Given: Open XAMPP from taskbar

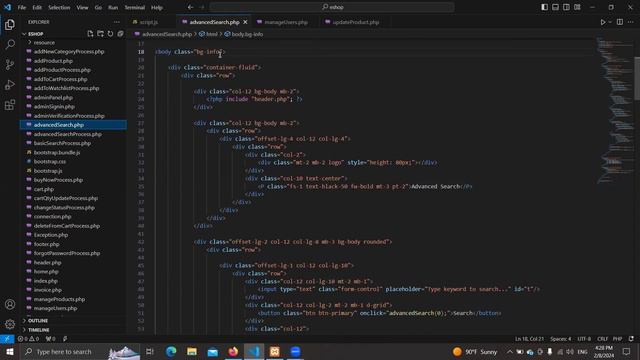Looking at the screenshot, I should 275,351.
